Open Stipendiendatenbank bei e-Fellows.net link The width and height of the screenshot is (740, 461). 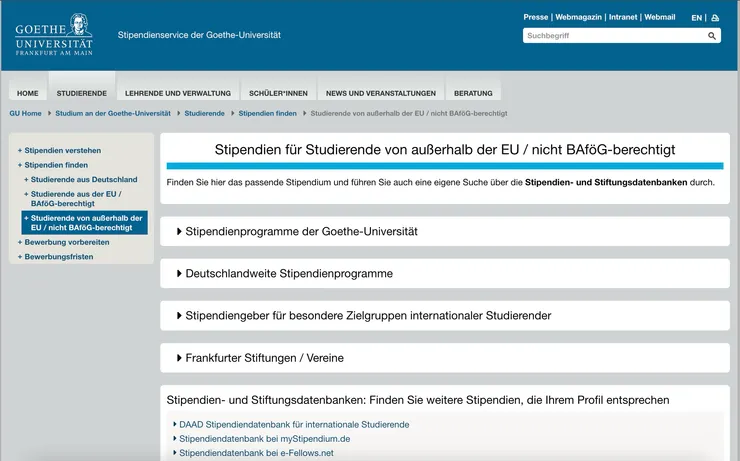coord(256,453)
